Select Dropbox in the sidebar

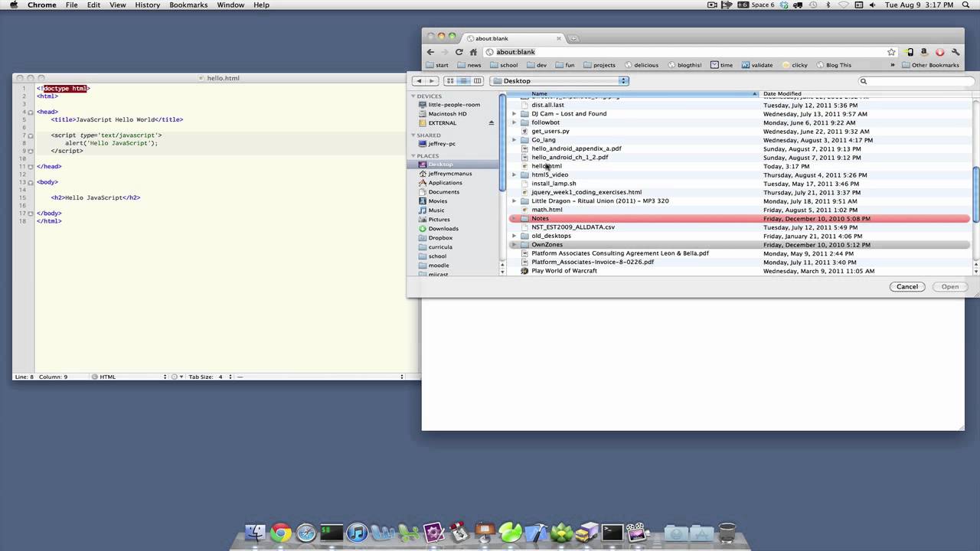click(440, 238)
